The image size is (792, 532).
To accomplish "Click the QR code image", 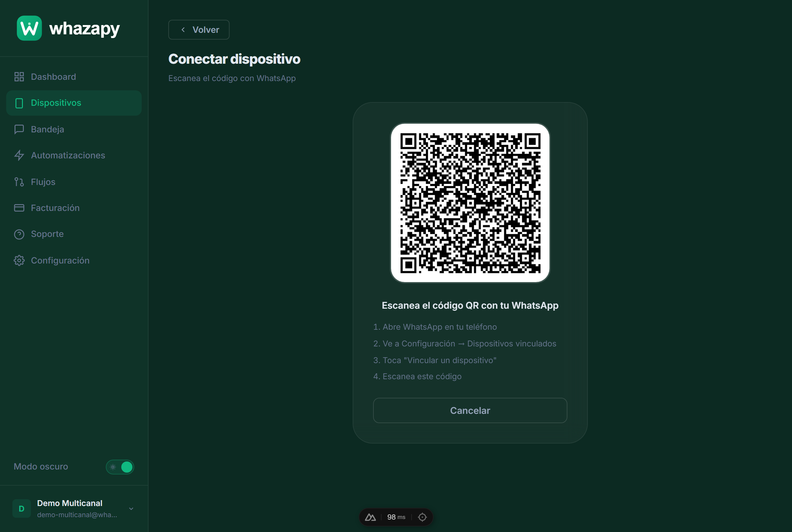I will [x=470, y=203].
